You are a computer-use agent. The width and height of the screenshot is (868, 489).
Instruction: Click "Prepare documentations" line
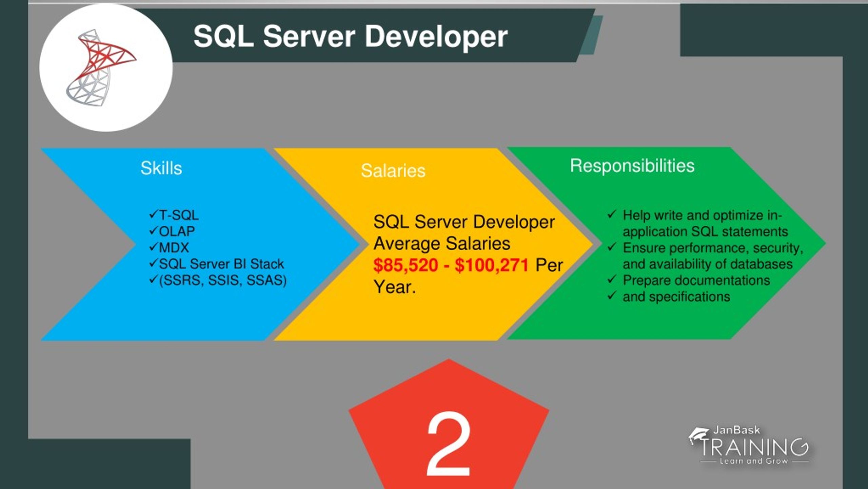(696, 280)
